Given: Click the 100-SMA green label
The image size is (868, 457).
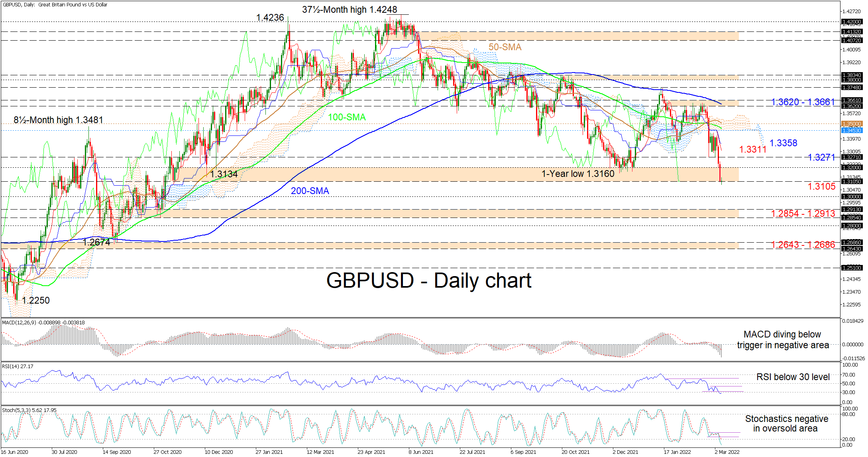Looking at the screenshot, I should 347,117.
